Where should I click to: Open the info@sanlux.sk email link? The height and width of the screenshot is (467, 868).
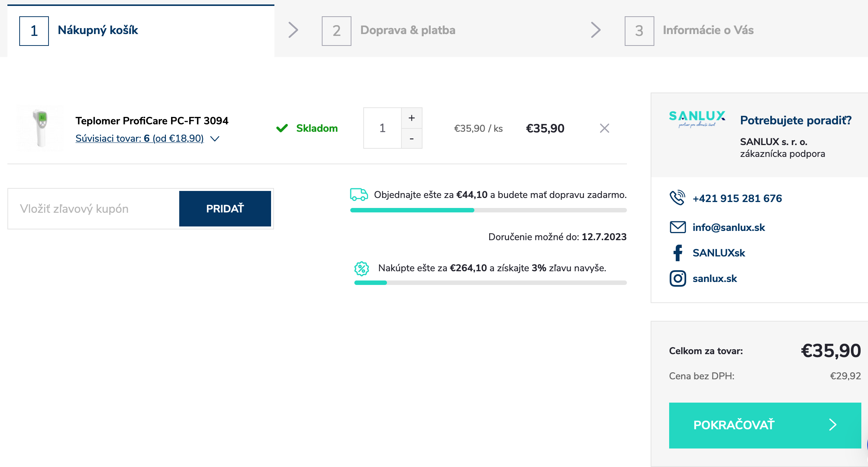(729, 227)
